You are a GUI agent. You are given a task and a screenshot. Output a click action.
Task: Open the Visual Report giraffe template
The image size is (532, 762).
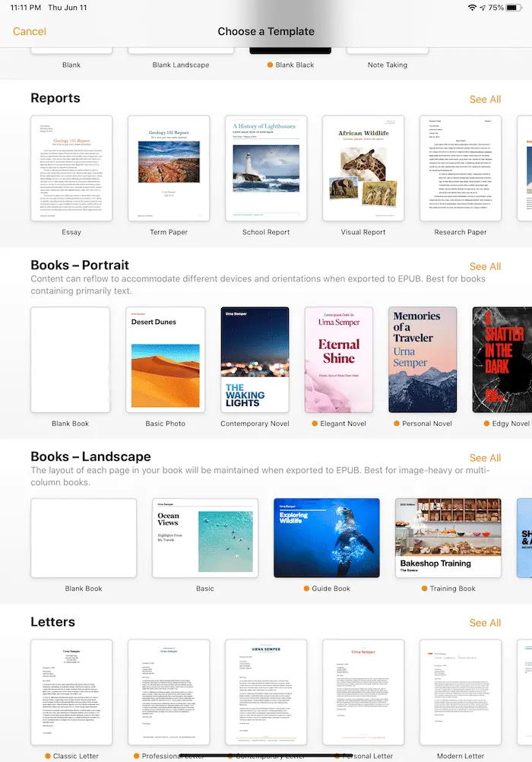[x=363, y=168]
